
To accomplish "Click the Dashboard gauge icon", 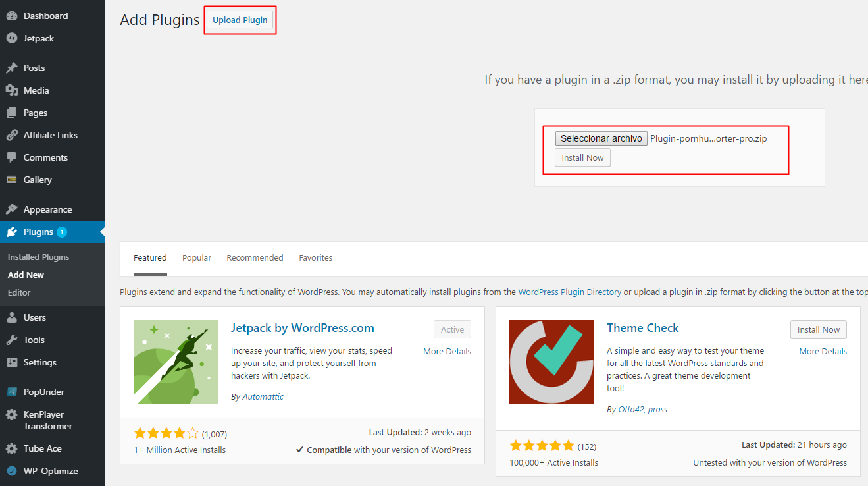I will coord(12,16).
